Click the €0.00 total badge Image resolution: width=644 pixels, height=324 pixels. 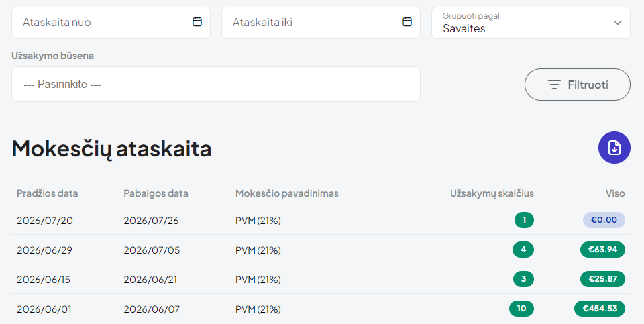(604, 220)
